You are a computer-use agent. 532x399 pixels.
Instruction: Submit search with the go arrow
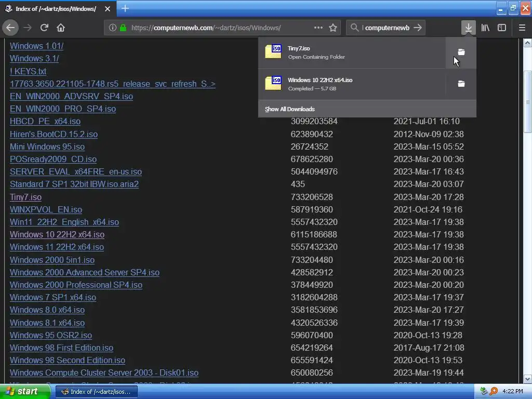418,28
